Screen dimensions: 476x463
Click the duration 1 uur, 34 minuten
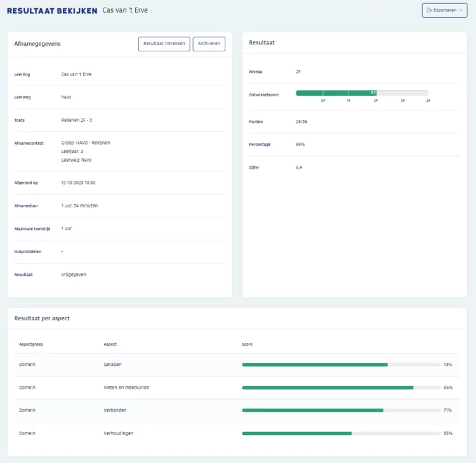[x=79, y=205]
